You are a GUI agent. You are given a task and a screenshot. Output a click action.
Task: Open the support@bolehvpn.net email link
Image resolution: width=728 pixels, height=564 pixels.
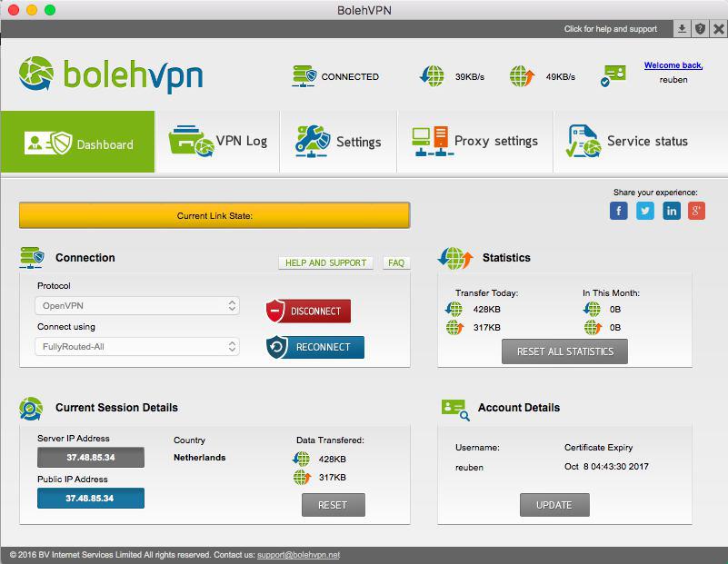298,555
